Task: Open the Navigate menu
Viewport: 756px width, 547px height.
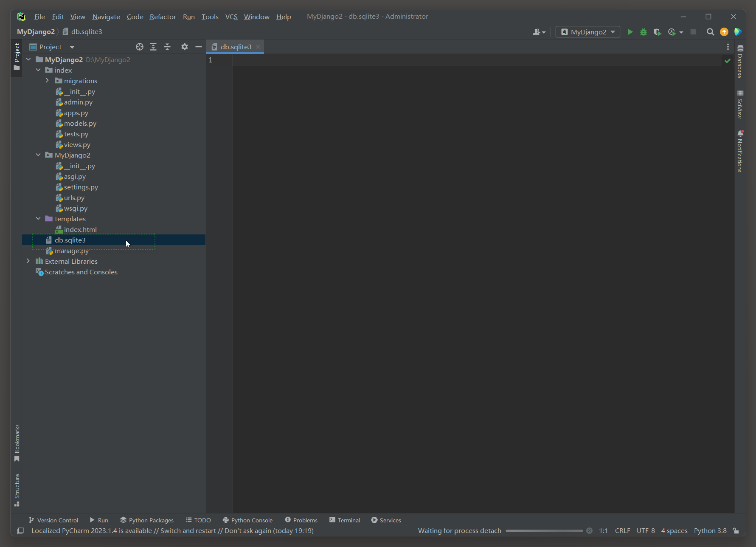Action: point(106,17)
